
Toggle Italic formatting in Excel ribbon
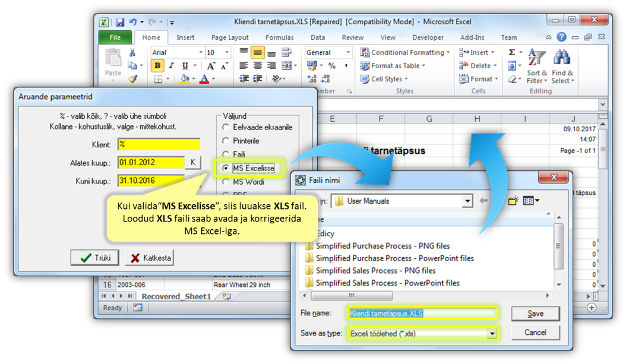point(171,66)
